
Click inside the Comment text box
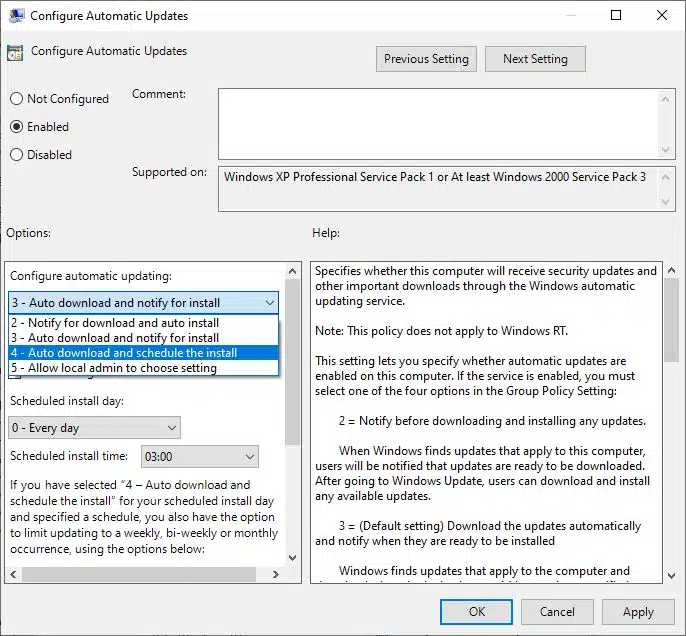439,124
